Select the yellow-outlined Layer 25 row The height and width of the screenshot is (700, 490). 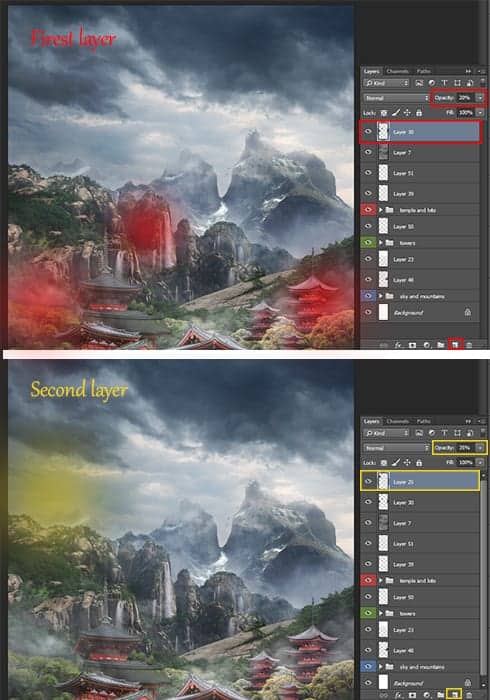pyautogui.click(x=420, y=481)
